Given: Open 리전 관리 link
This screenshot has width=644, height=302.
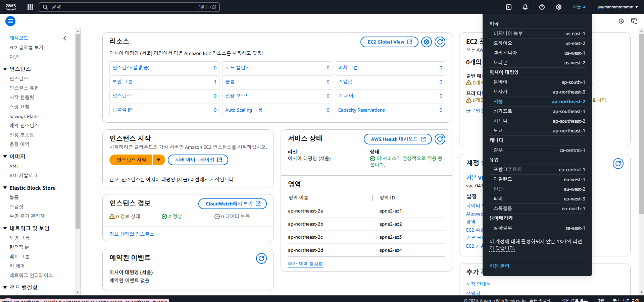Looking at the screenshot, I should point(499,266).
